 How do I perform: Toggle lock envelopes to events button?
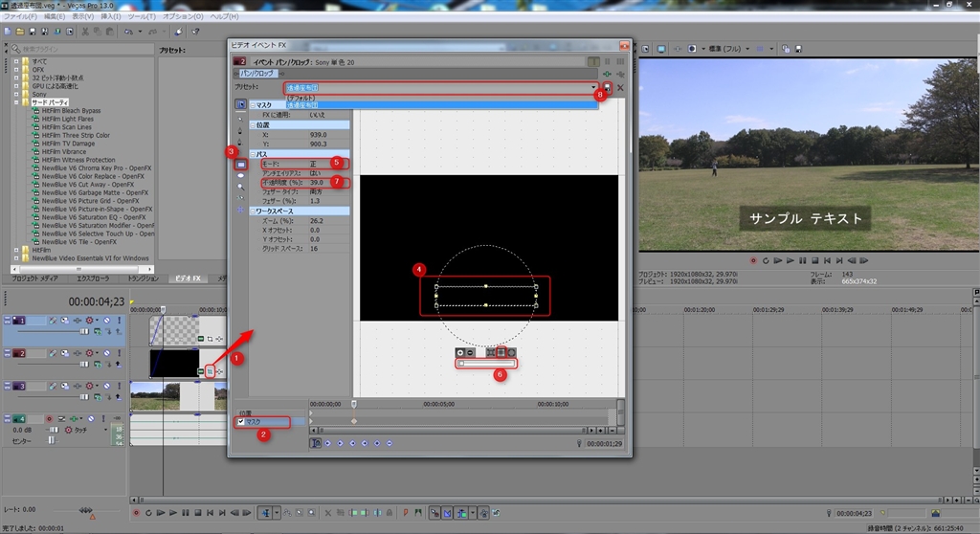pos(483,513)
